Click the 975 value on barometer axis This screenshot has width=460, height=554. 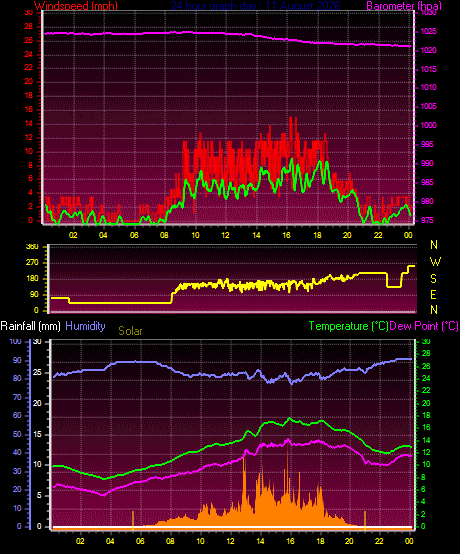tap(427, 220)
